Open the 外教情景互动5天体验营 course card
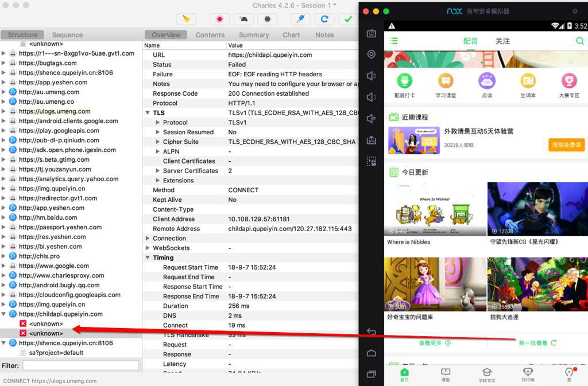 click(x=486, y=141)
